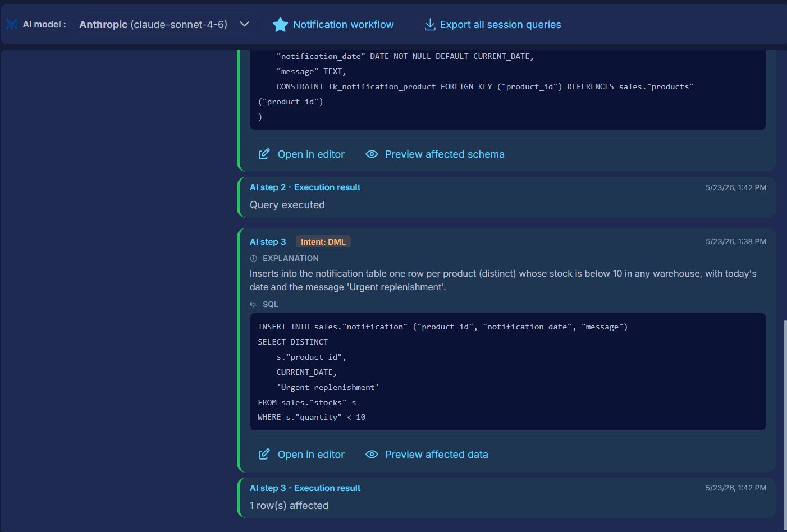Click pencil icon below INSERT query
787x532 pixels.
point(264,455)
